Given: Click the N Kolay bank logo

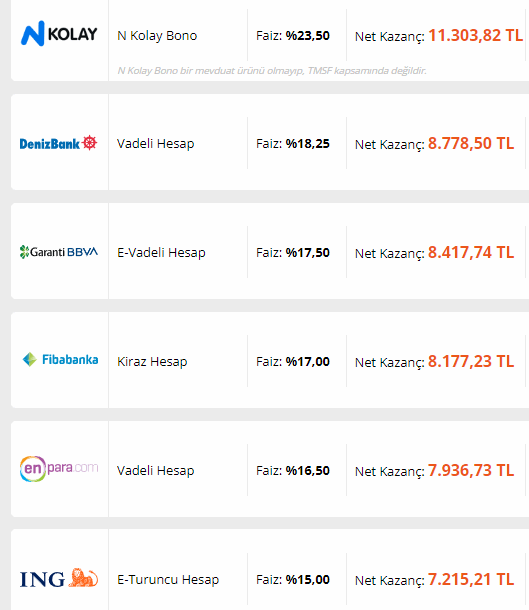Looking at the screenshot, I should coord(59,34).
